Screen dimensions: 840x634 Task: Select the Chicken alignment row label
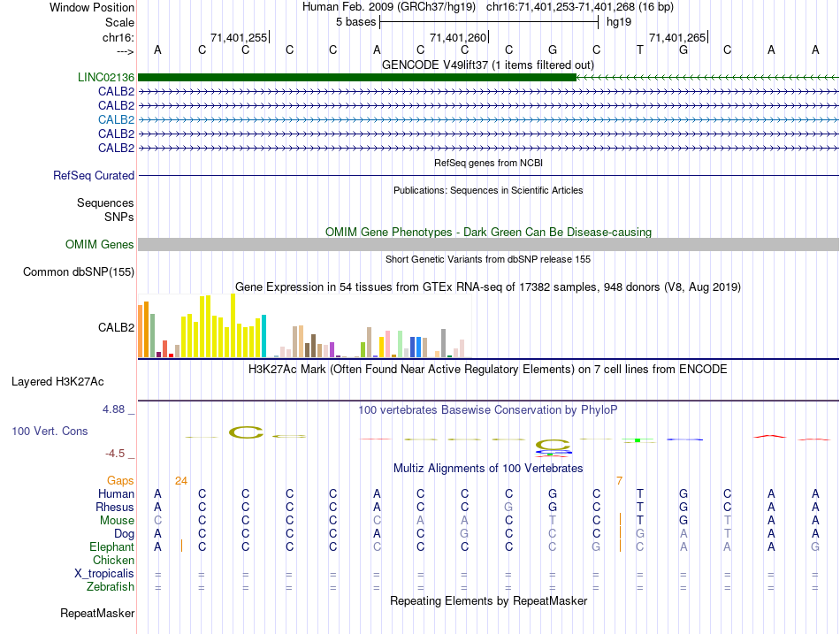113,560
